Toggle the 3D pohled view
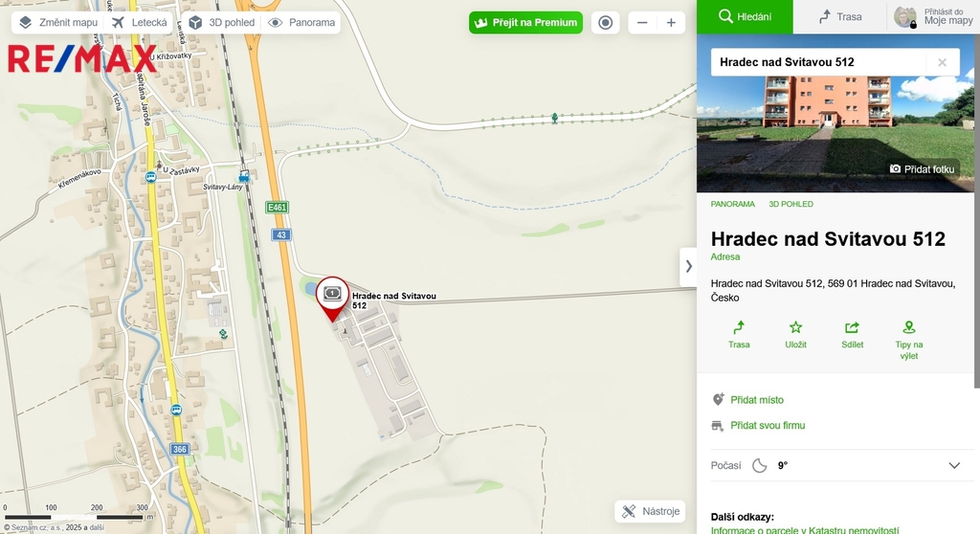980x534 pixels. click(222, 23)
